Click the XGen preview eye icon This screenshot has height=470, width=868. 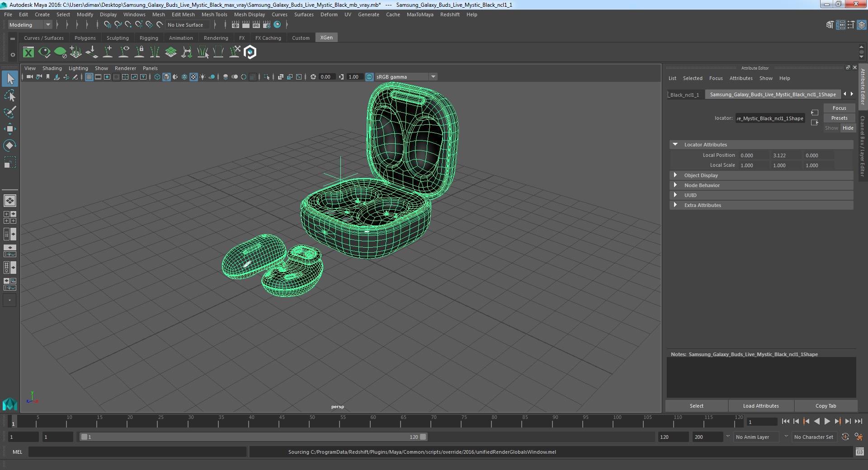pos(44,52)
